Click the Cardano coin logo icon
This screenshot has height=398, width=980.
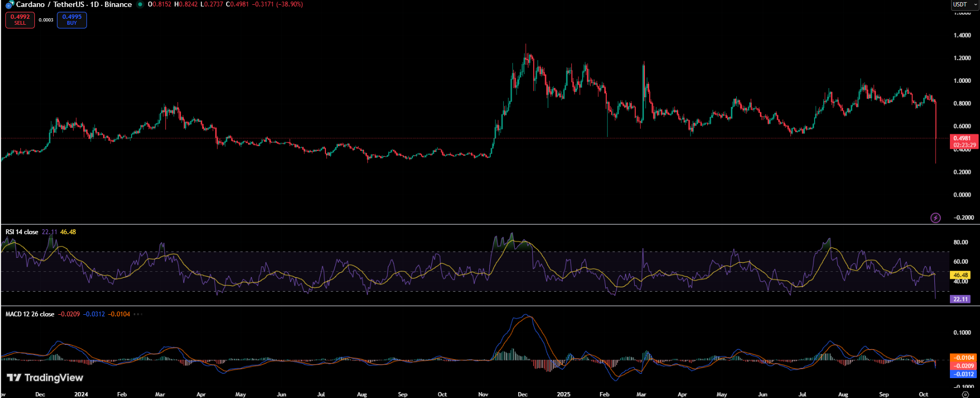[9, 5]
